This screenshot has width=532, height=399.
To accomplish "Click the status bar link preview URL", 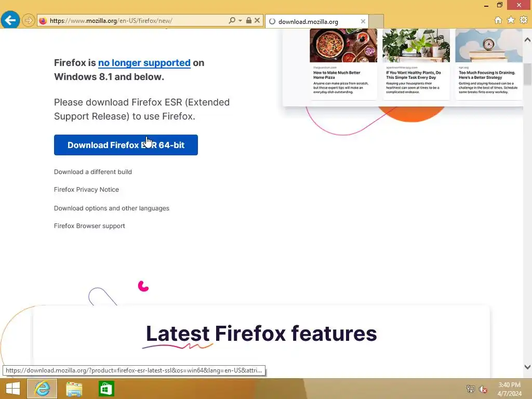I will click(134, 370).
